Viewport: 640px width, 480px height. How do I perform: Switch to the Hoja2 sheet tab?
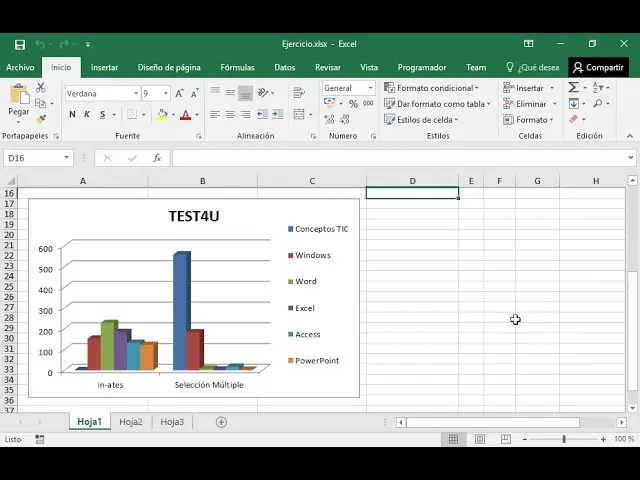point(131,422)
